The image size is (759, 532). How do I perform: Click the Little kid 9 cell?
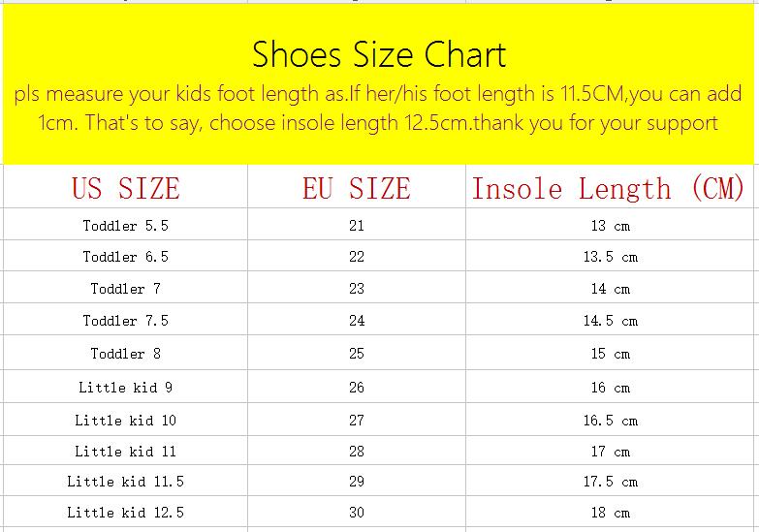[125, 388]
